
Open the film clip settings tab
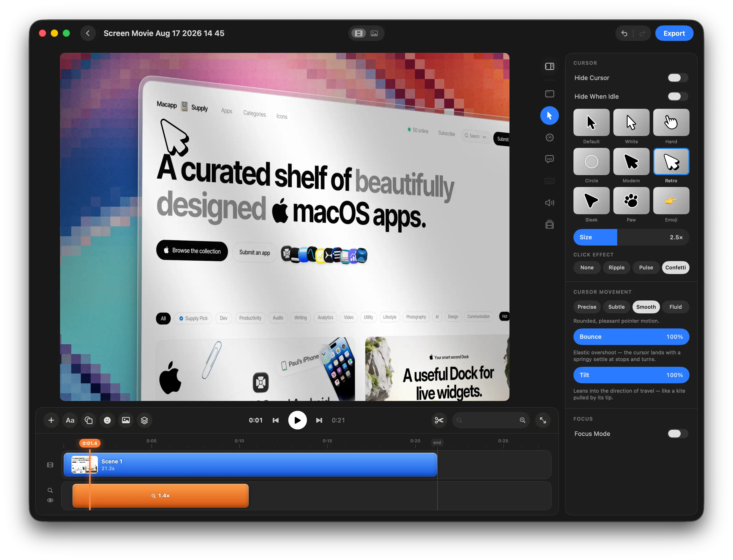click(x=550, y=224)
